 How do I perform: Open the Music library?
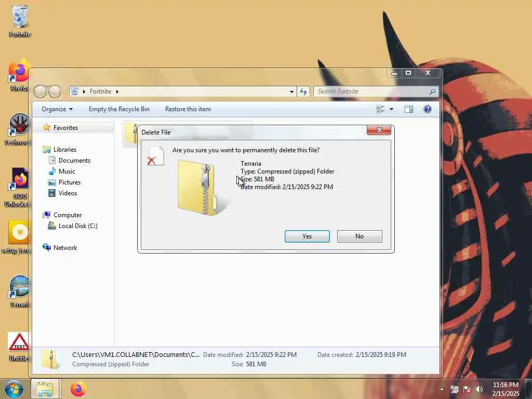click(67, 171)
